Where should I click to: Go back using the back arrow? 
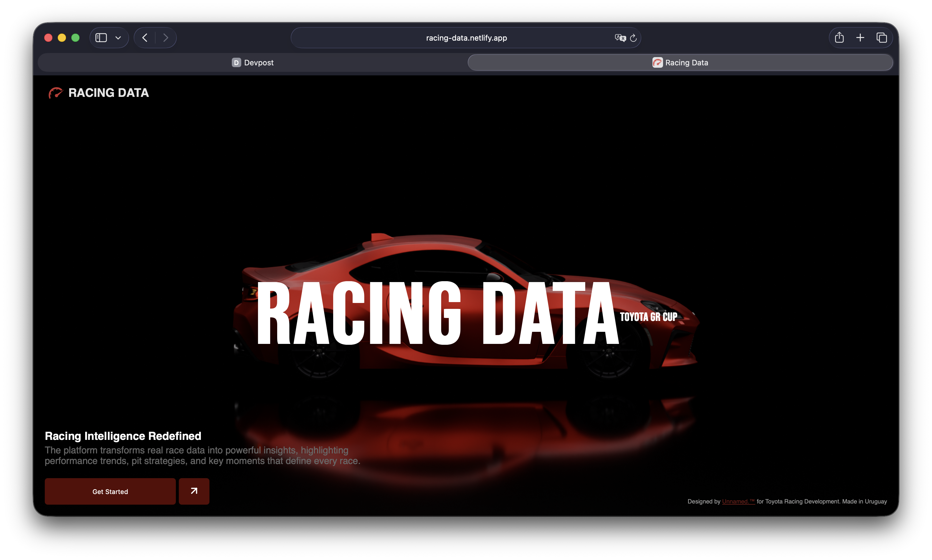[x=145, y=38]
